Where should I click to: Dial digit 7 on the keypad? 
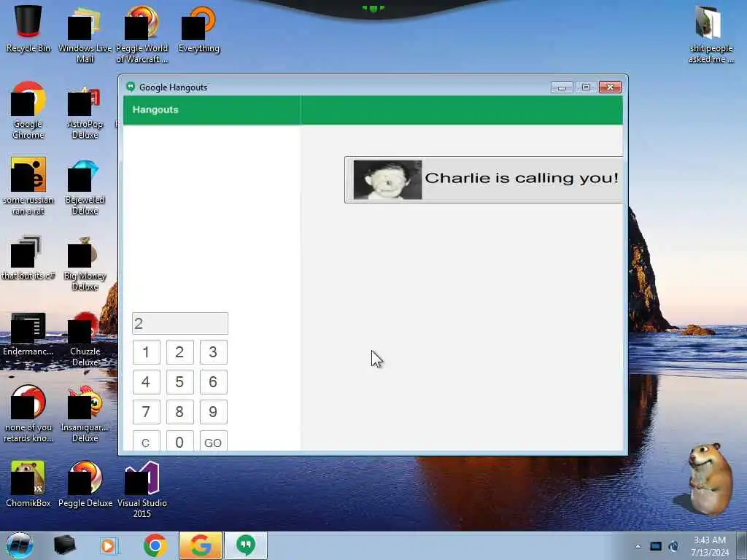coord(146,412)
